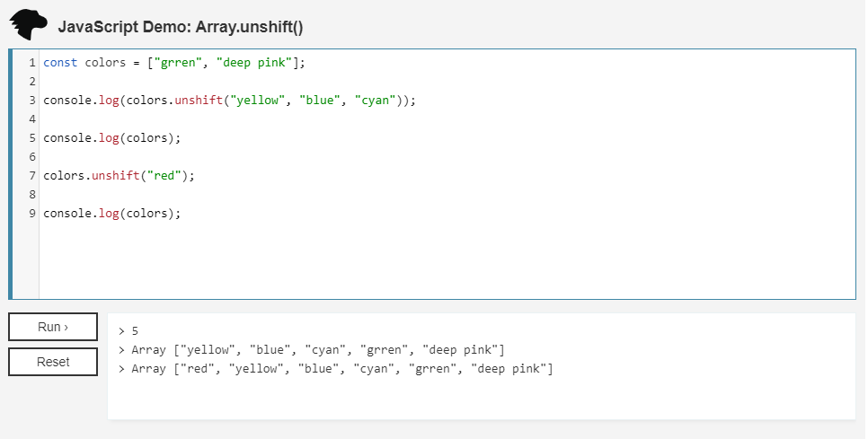Click console.log(colors) on line 5
This screenshot has height=439, width=868.
112,138
